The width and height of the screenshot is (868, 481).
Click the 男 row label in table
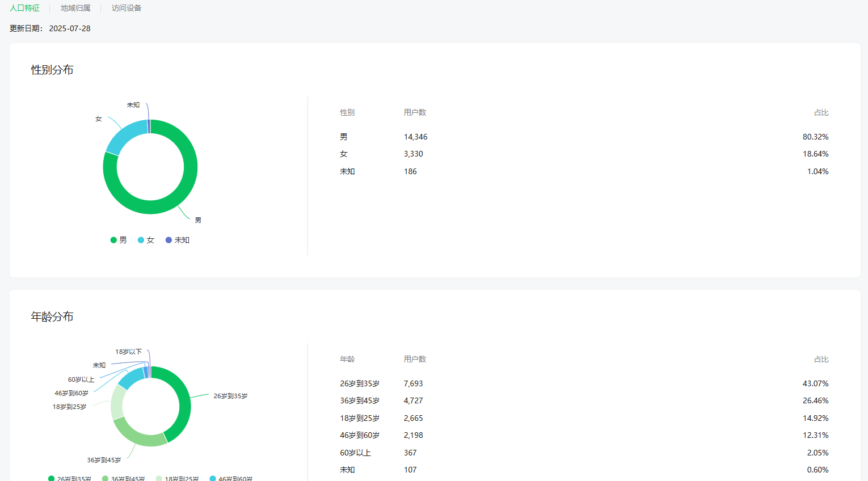[x=344, y=137]
